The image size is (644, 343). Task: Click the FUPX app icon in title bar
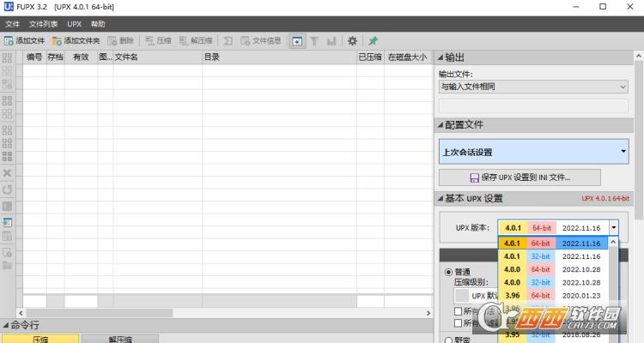pos(9,7)
